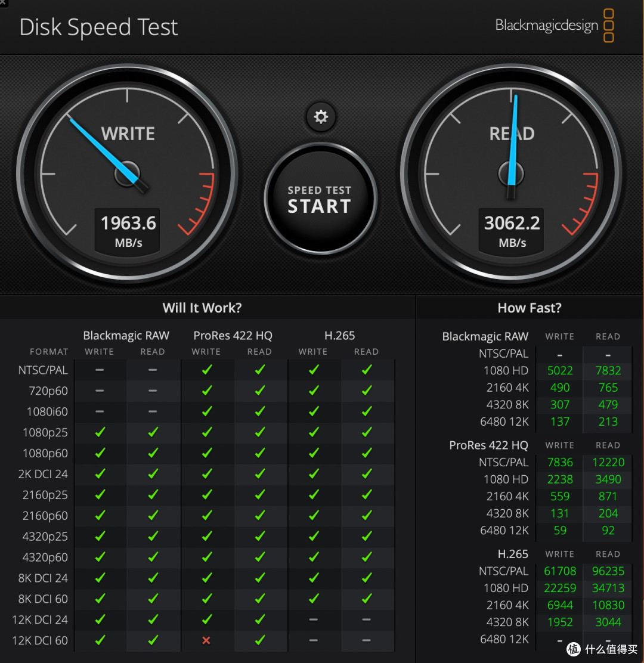Click the 12K DCI 24 H.265 write dash

tap(313, 619)
